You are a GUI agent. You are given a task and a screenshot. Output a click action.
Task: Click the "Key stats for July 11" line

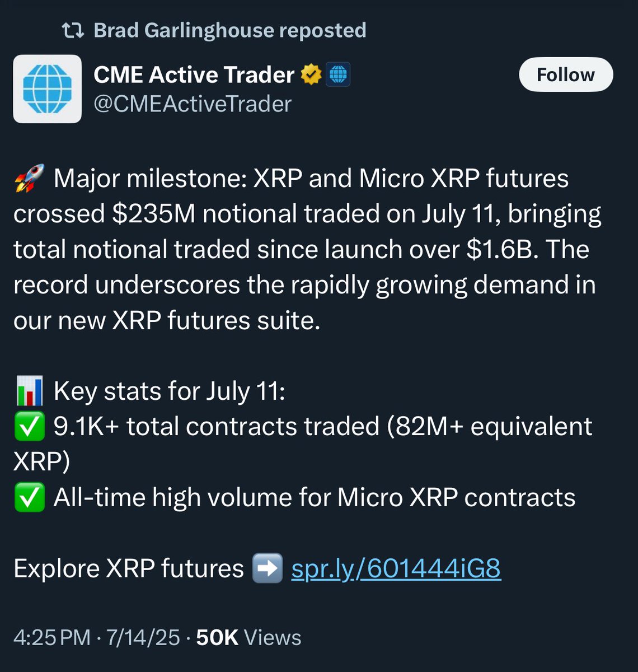pyautogui.click(x=169, y=391)
